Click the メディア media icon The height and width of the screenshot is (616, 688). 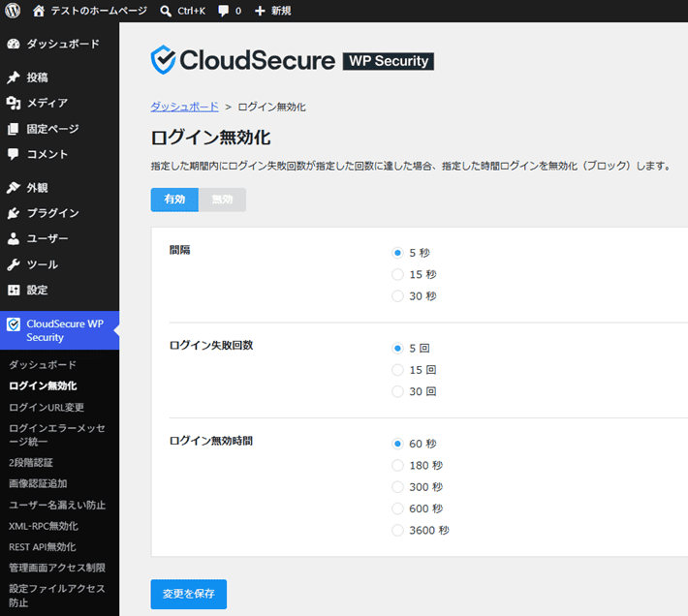[14, 103]
